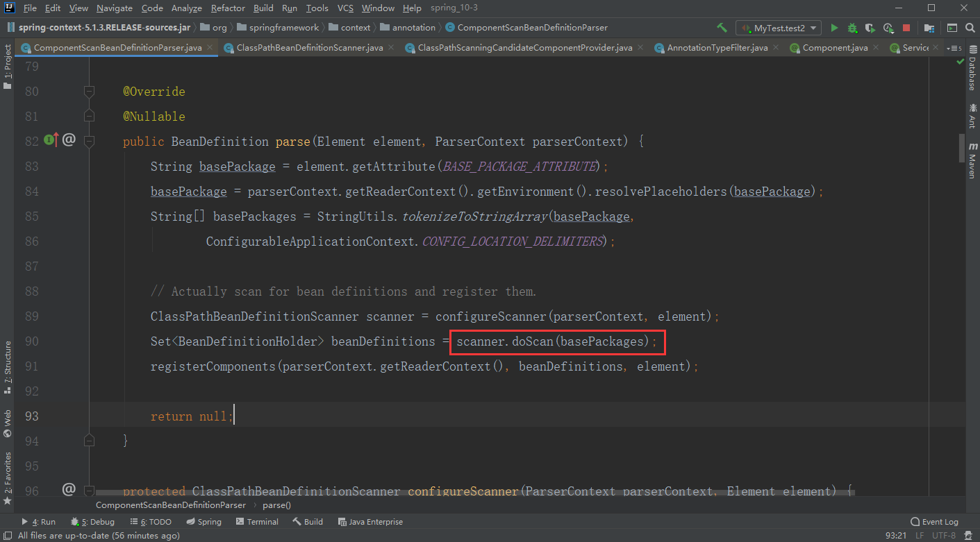Click the @ gutter icon on line 96
Screen dimensions: 980x542
[x=69, y=490]
